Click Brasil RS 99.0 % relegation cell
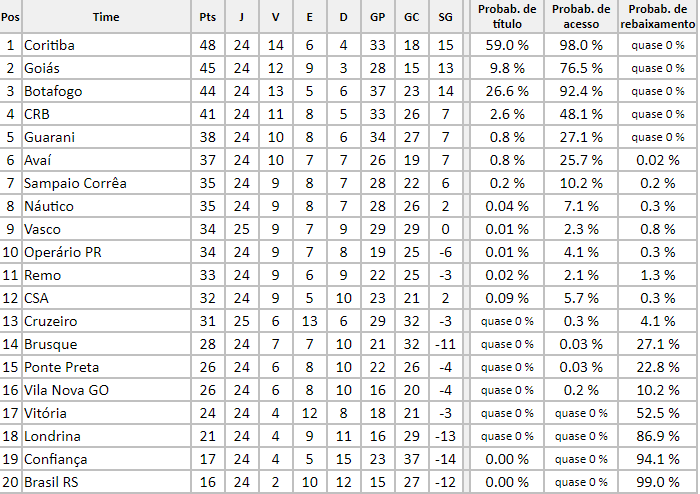Screen dimensions: 700x494 point(657,482)
